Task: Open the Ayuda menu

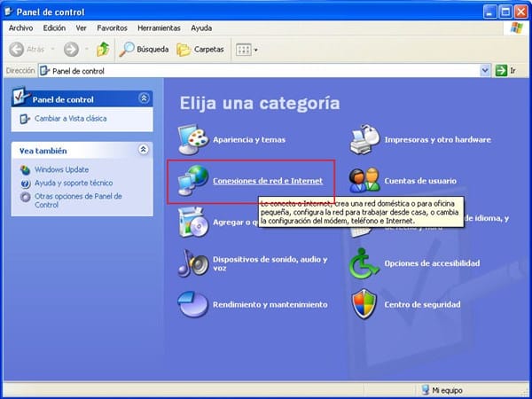Action: [x=201, y=27]
